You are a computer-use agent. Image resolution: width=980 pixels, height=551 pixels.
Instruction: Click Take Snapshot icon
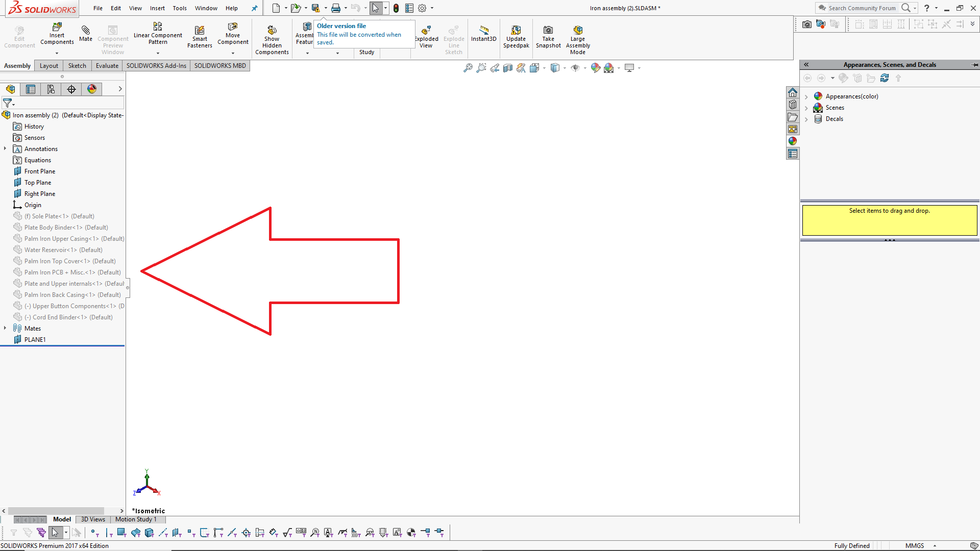548,31
